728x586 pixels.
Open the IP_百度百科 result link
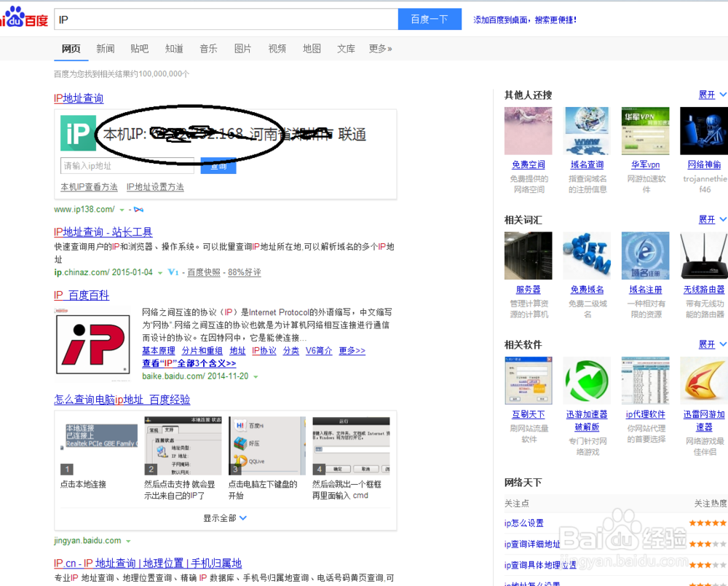pyautogui.click(x=82, y=296)
